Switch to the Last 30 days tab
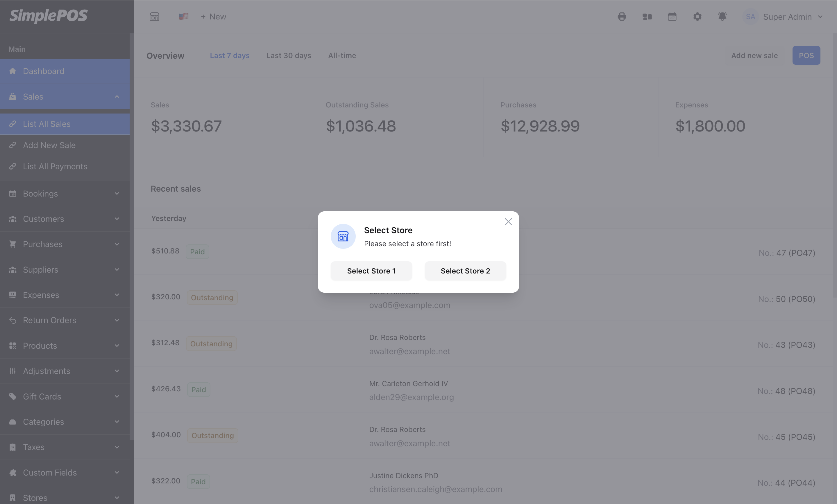Viewport: 837px width, 504px height. point(289,55)
